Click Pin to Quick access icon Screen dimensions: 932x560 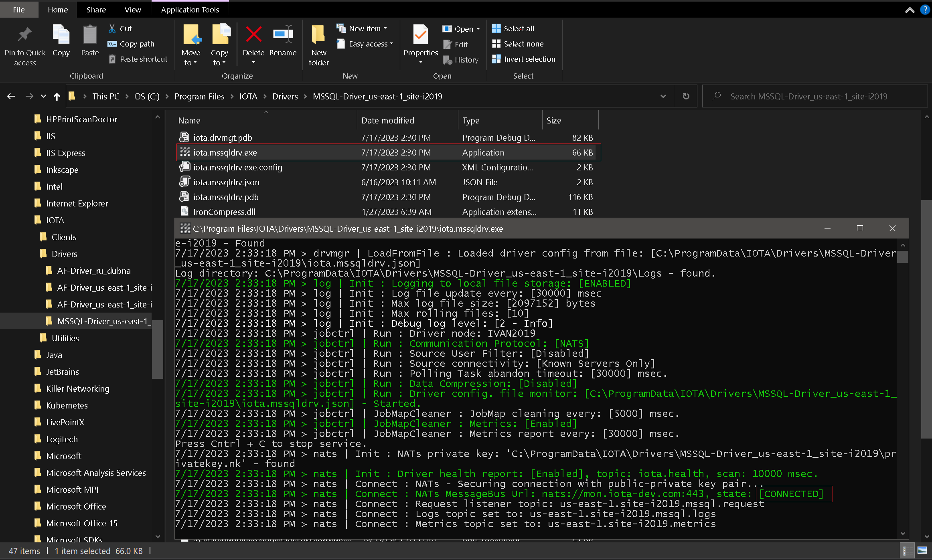point(25,35)
